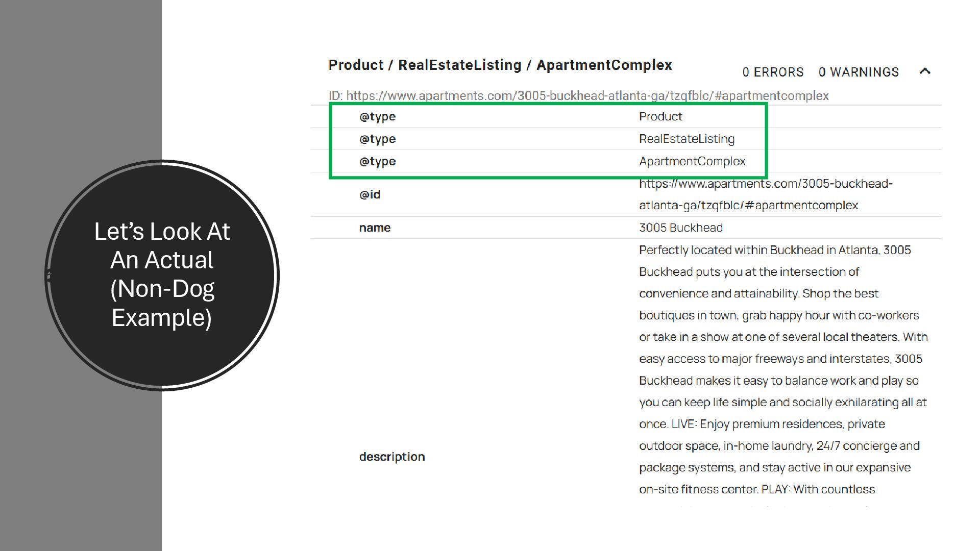Select the ApartmentComplex type value
The height and width of the screenshot is (551, 980).
click(692, 161)
